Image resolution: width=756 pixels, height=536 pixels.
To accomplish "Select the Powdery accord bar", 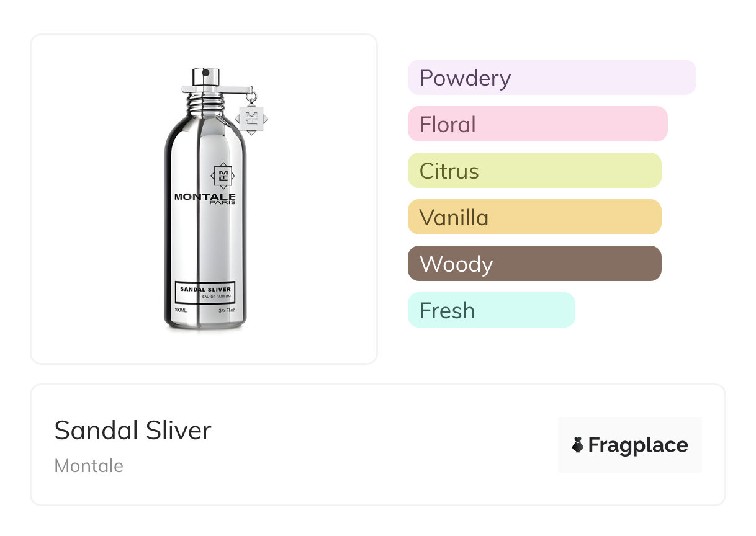I will 551,78.
